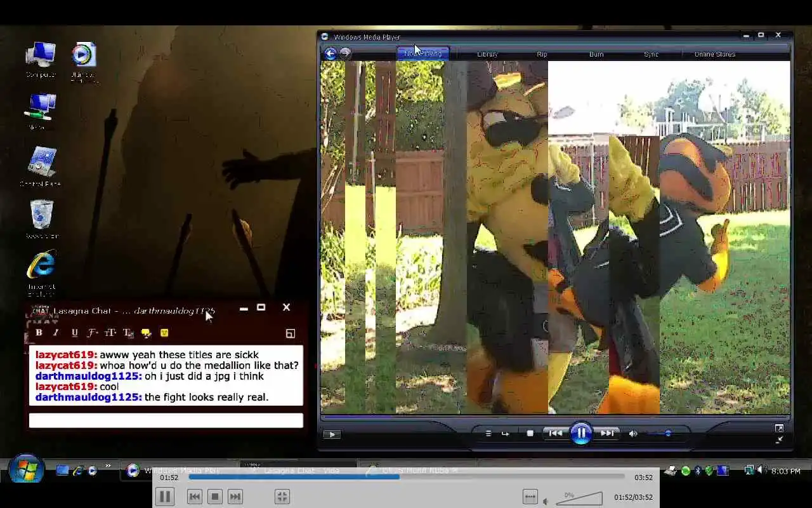Switch to the Now Playing tab
The image size is (812, 508).
point(423,54)
